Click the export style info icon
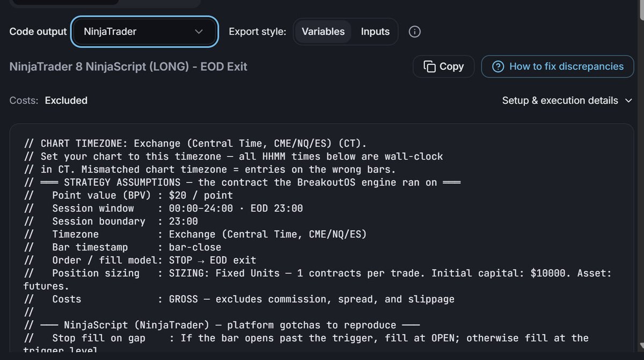Viewport: 644px width, 360px height. tap(414, 32)
